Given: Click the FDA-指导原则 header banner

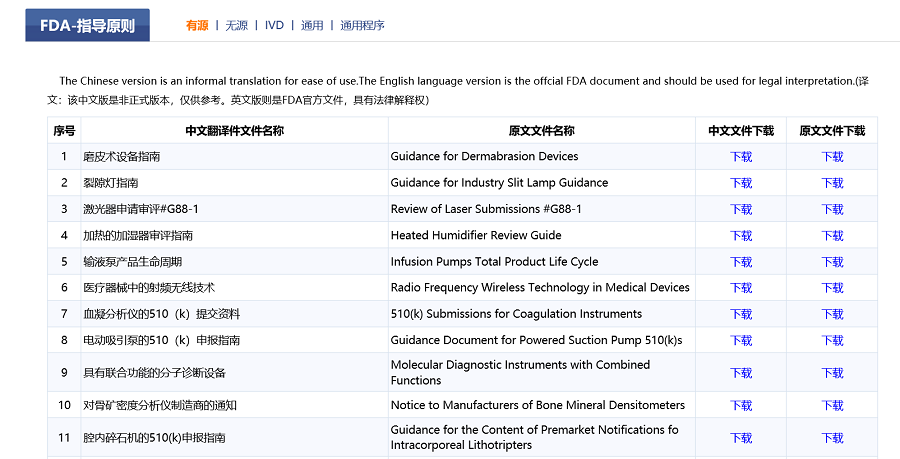Looking at the screenshot, I should pos(87,25).
